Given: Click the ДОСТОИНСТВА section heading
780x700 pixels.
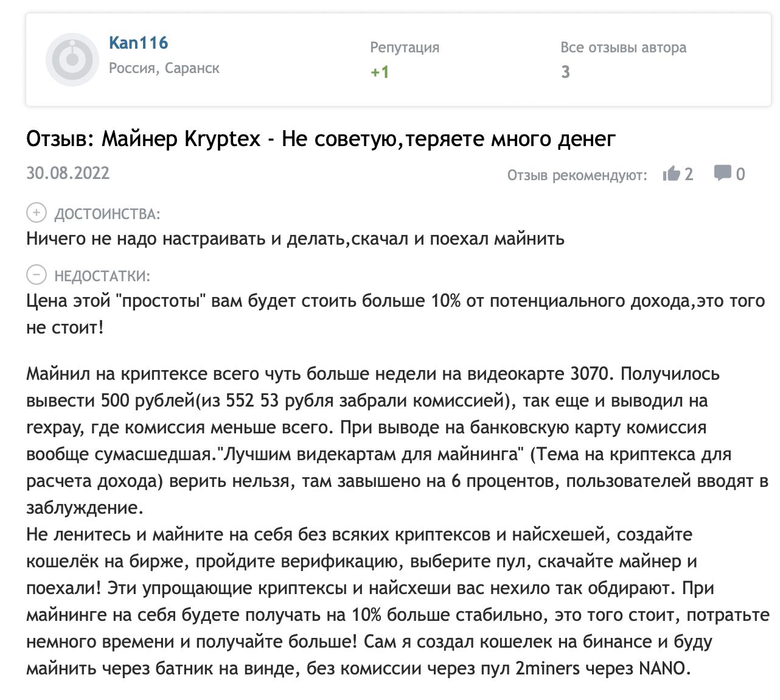Looking at the screenshot, I should (107, 214).
